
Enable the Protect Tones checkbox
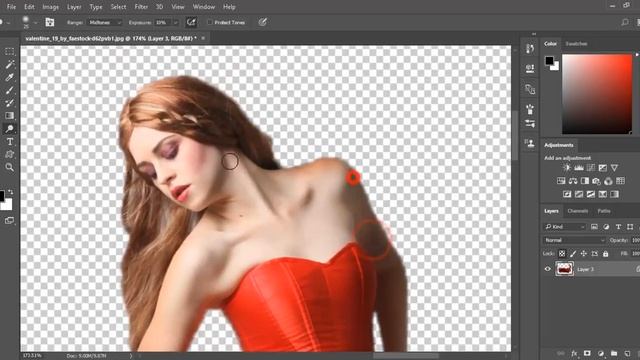pos(210,22)
